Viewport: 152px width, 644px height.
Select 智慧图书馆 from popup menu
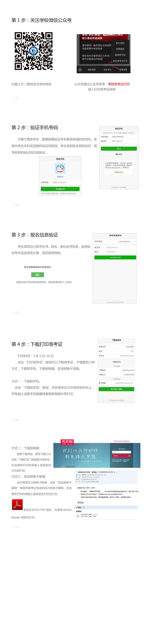point(120,55)
